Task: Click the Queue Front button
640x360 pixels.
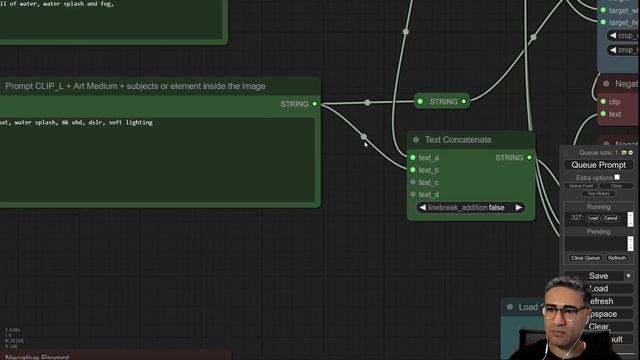Action: [581, 186]
